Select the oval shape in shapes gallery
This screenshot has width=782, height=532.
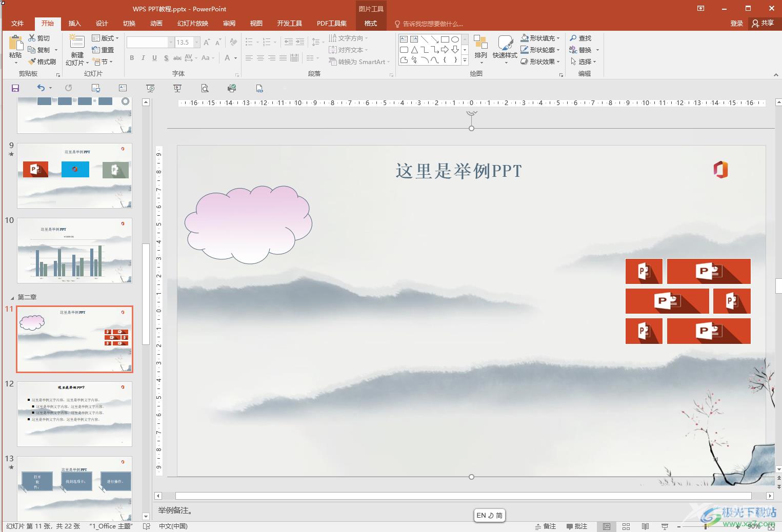(455, 39)
